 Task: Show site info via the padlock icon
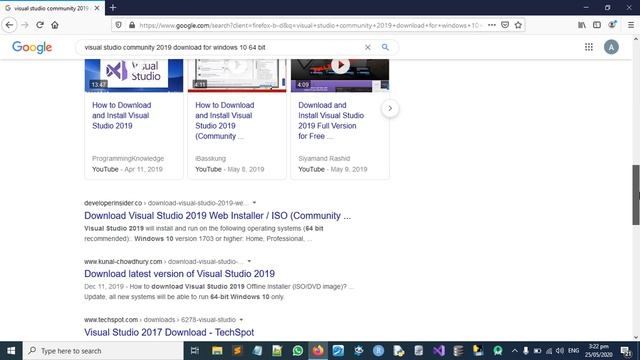(132, 25)
